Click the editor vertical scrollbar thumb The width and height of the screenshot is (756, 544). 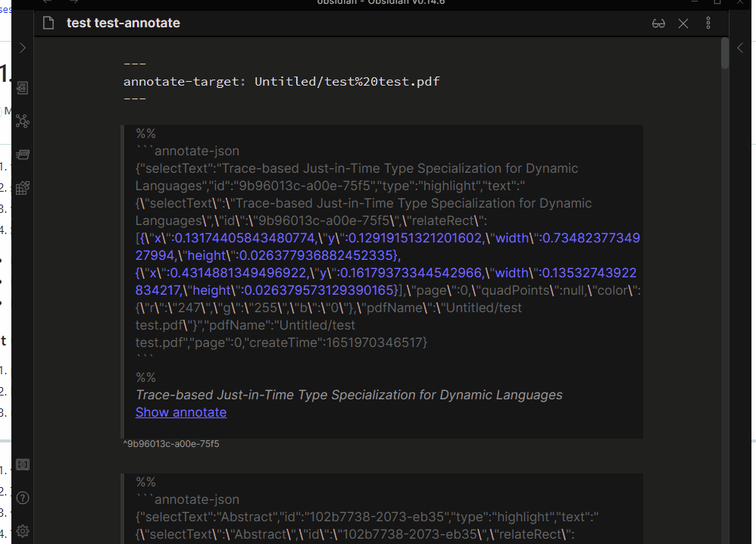click(725, 54)
